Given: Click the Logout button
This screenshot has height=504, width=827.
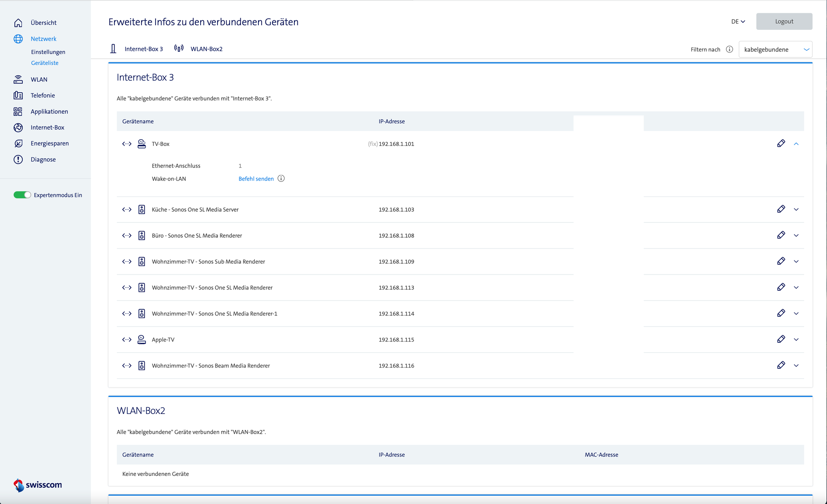Looking at the screenshot, I should click(x=784, y=21).
